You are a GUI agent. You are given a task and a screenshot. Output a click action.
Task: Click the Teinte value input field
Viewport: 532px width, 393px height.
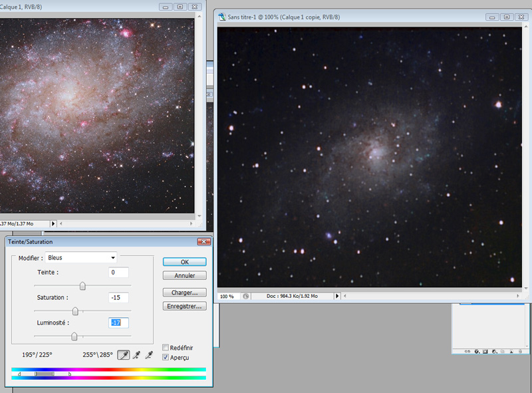click(x=118, y=273)
